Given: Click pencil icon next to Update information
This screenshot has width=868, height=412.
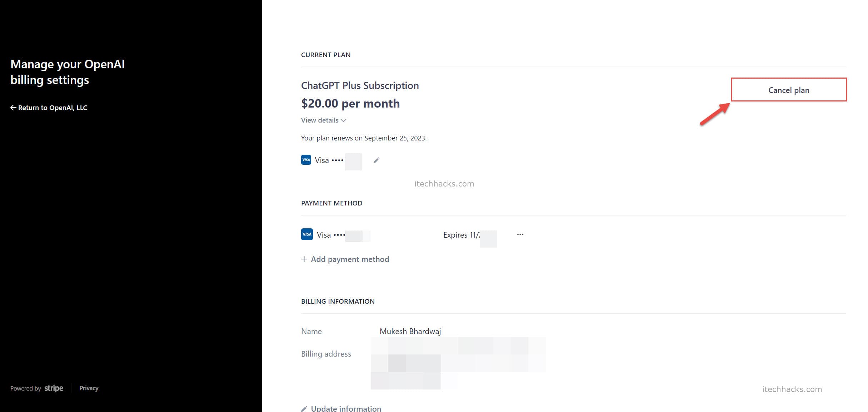Looking at the screenshot, I should pyautogui.click(x=304, y=409).
